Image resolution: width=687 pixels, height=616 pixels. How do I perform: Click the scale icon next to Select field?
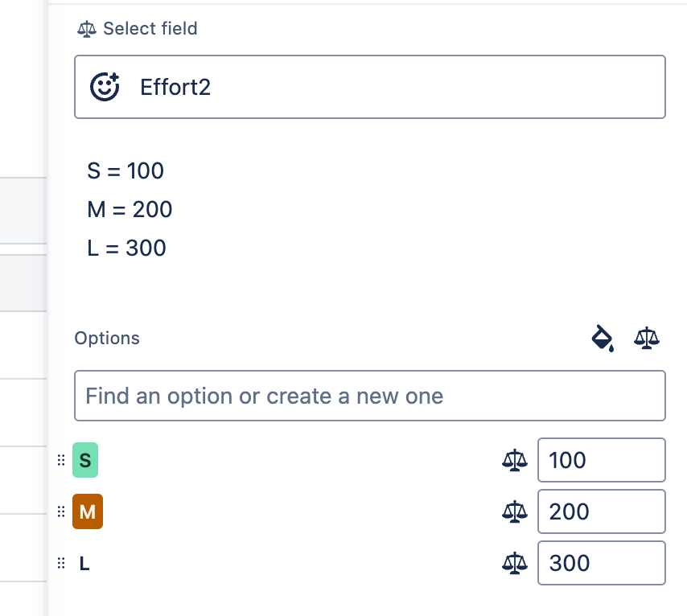pos(86,29)
